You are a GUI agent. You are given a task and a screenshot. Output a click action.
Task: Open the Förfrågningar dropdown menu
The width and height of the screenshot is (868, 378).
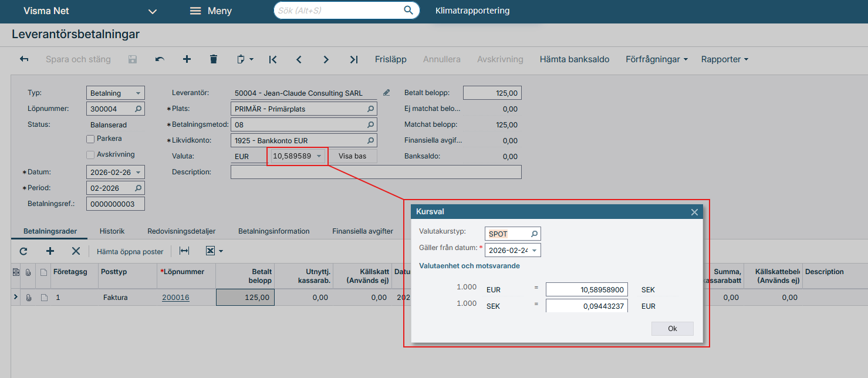657,59
